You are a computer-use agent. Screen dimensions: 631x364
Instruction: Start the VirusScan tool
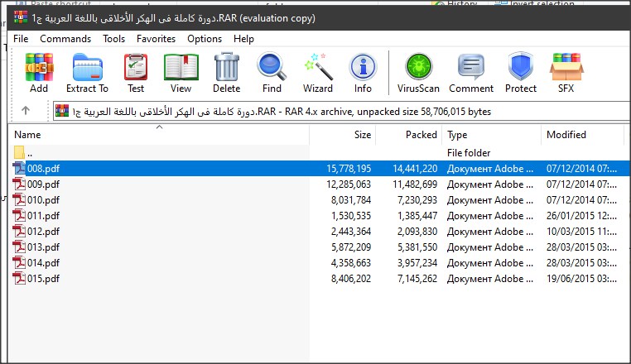click(x=418, y=67)
